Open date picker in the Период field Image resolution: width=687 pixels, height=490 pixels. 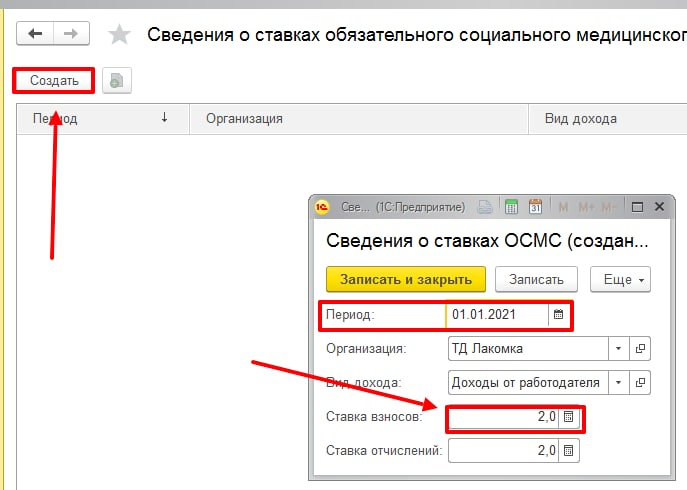tap(558, 315)
